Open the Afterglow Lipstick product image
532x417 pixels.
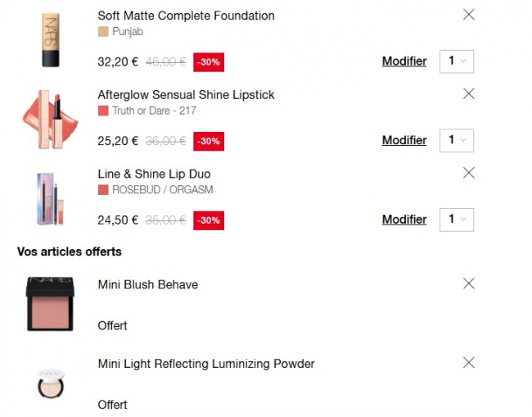pyautogui.click(x=50, y=118)
